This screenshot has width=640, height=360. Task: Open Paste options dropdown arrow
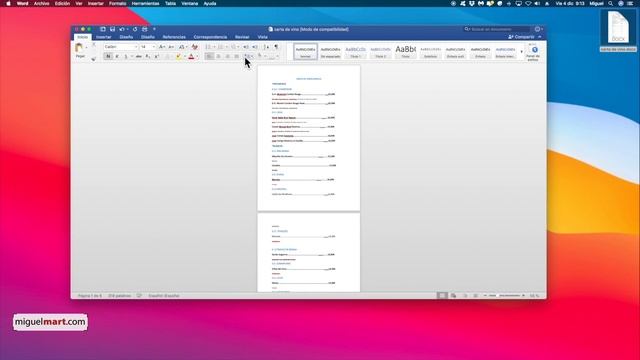pyautogui.click(x=87, y=48)
